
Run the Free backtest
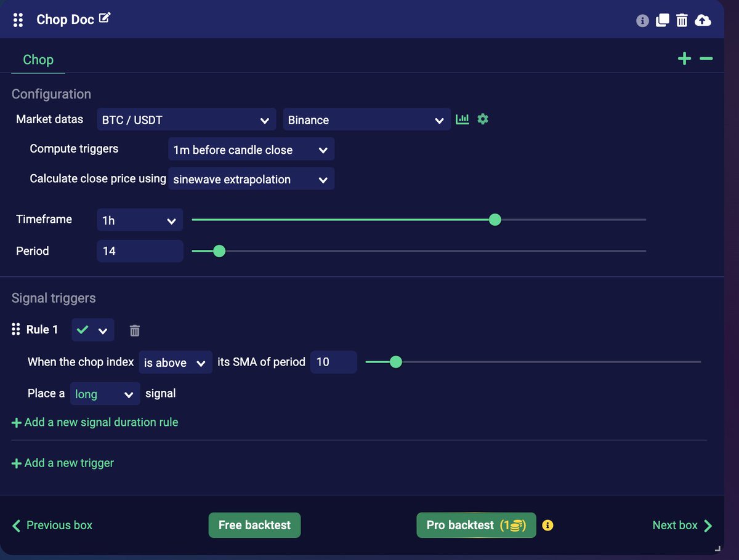pos(254,526)
